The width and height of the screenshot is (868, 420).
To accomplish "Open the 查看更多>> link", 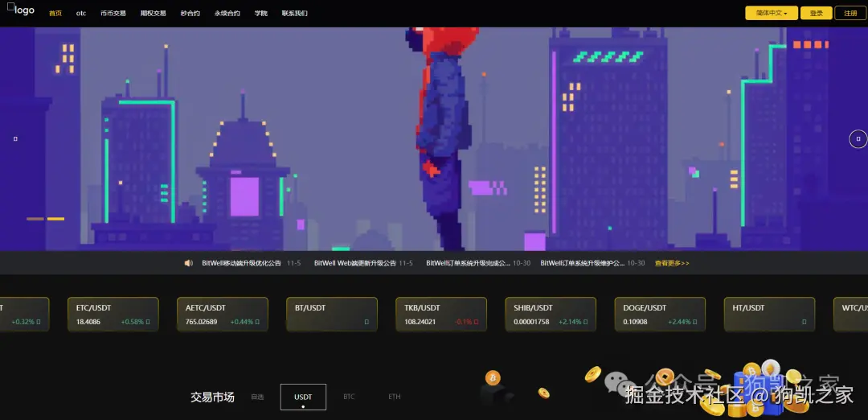I will (672, 263).
